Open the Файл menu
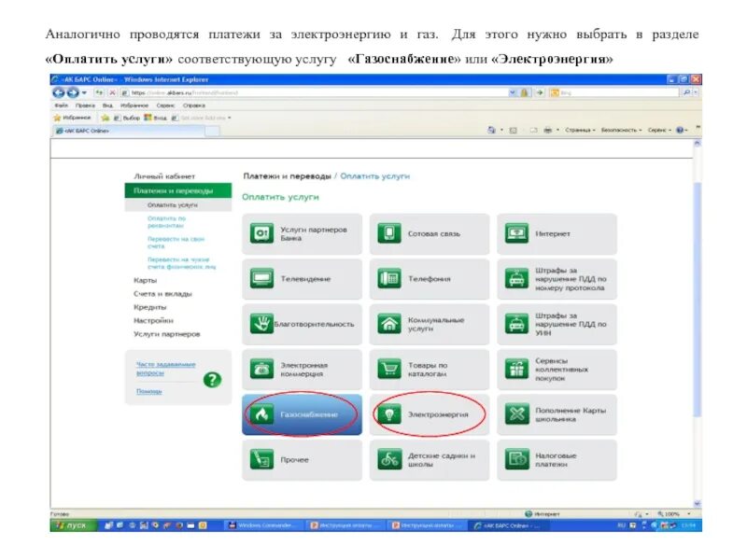This screenshot has width=747, height=560. [x=61, y=105]
